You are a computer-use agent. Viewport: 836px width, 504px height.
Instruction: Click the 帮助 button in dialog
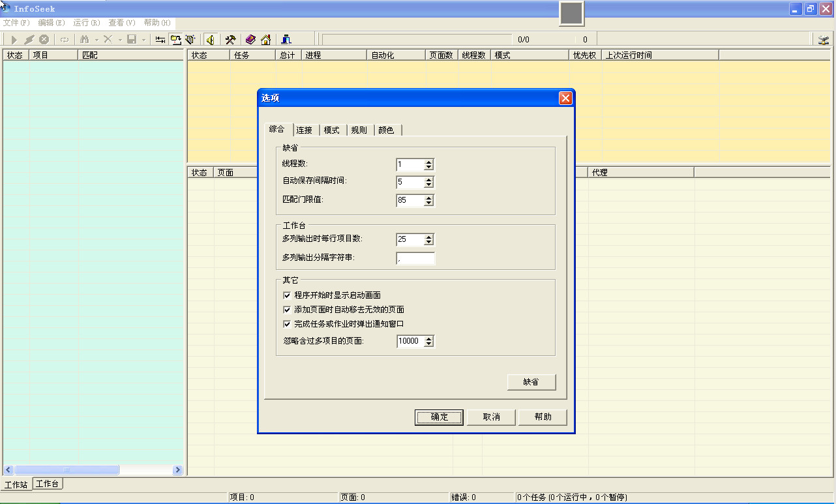[543, 417]
